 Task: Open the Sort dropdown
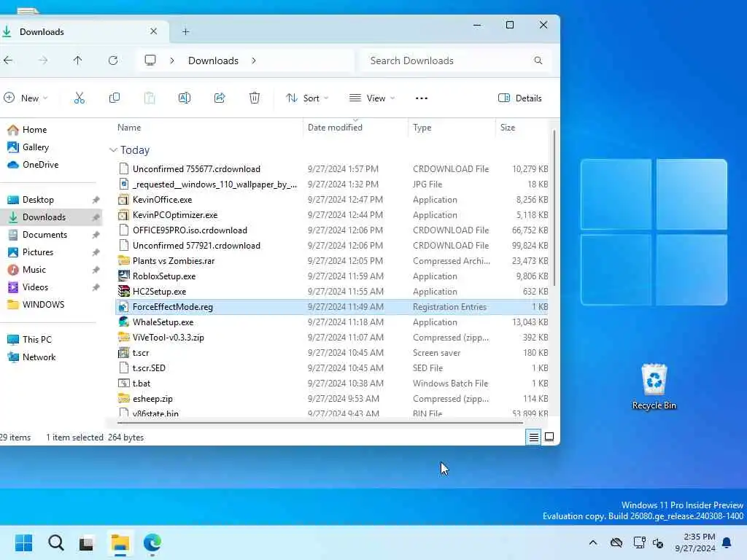point(307,98)
